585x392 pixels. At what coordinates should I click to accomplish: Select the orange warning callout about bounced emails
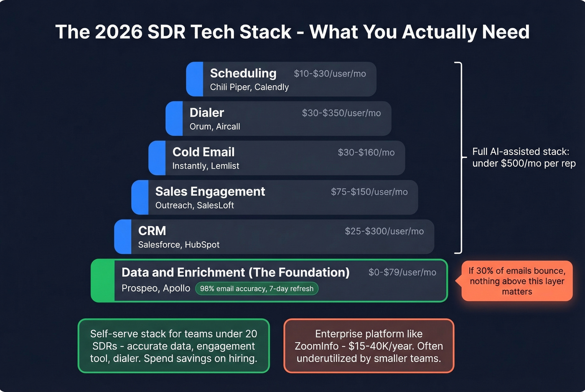pos(516,281)
